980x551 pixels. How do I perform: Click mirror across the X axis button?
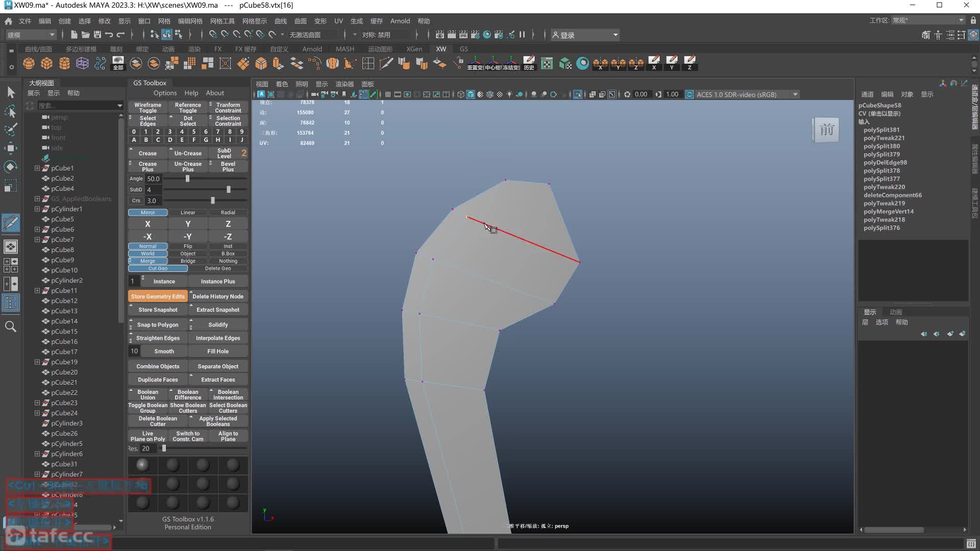(148, 224)
